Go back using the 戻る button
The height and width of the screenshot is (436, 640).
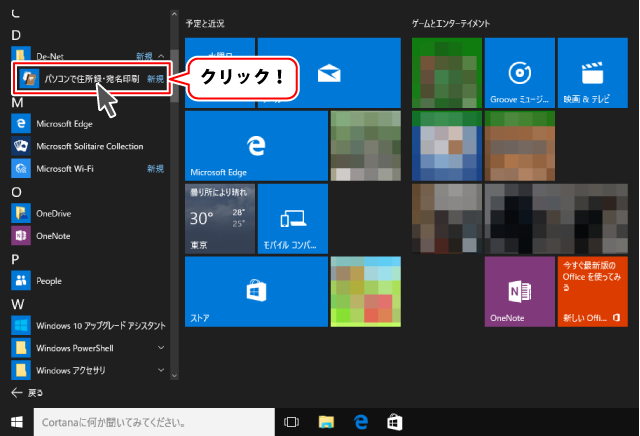click(27, 393)
